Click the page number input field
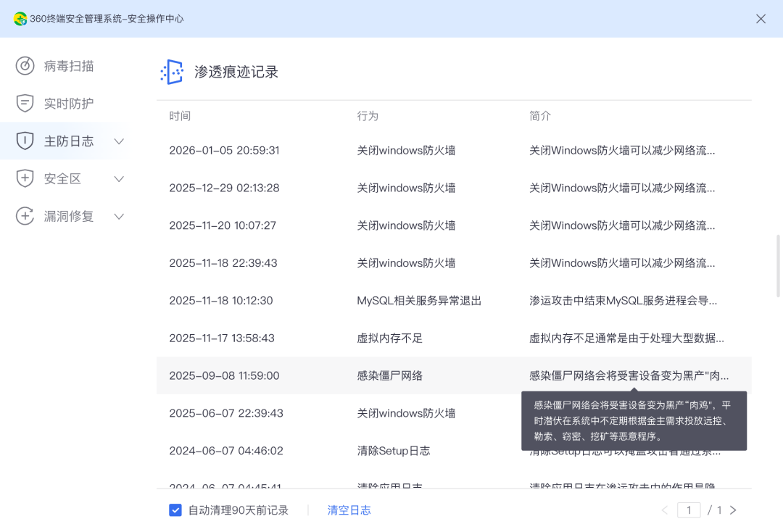The width and height of the screenshot is (783, 532). (689, 510)
